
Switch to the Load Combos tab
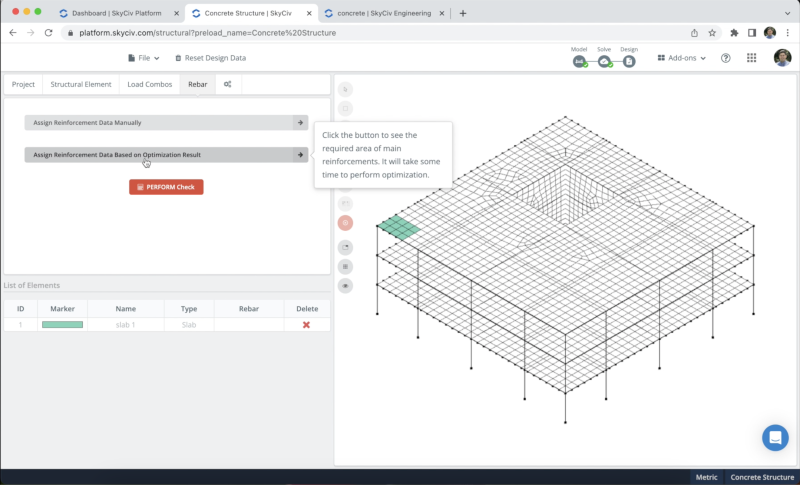[x=149, y=84]
